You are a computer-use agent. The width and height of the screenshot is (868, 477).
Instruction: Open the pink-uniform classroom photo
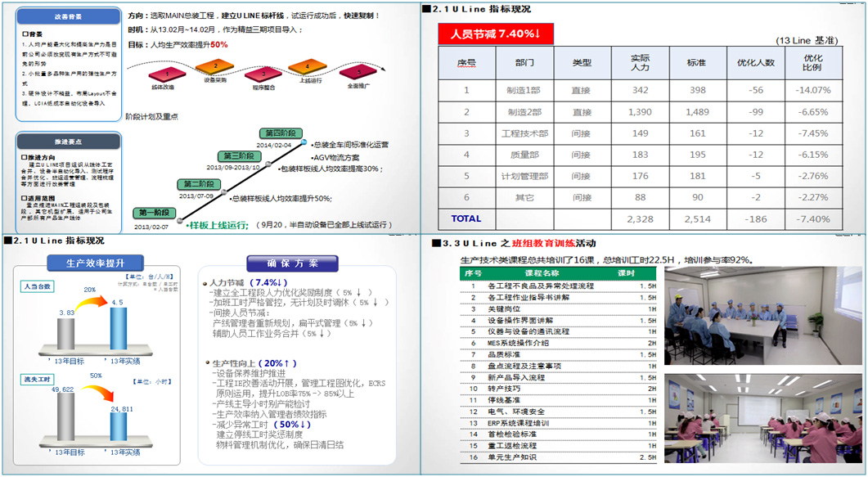[763, 419]
